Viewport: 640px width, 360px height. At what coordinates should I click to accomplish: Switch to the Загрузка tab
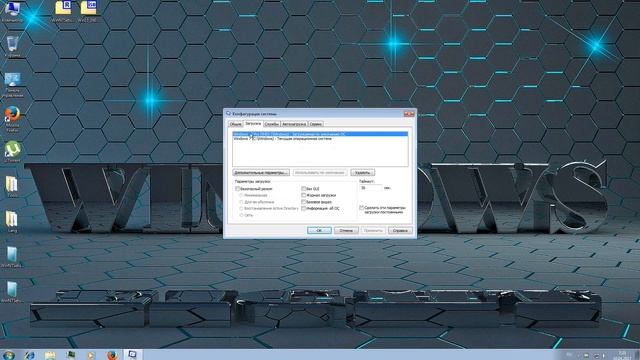tap(253, 123)
